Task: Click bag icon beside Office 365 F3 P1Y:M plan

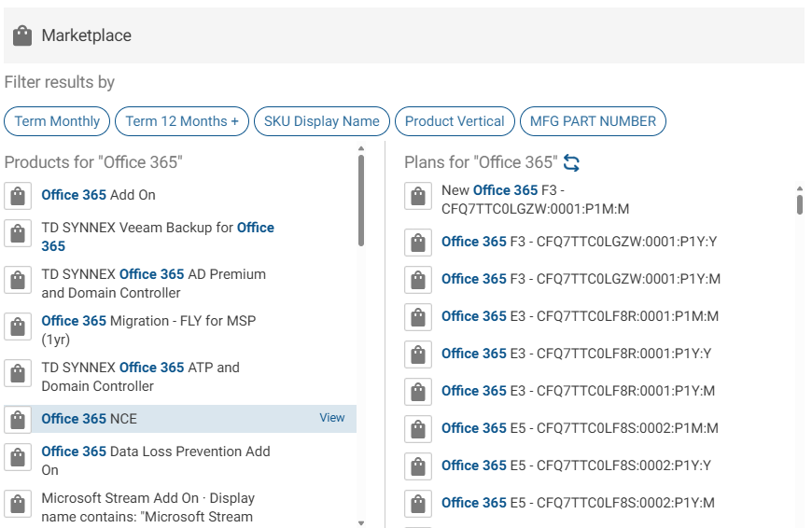Action: 418,280
